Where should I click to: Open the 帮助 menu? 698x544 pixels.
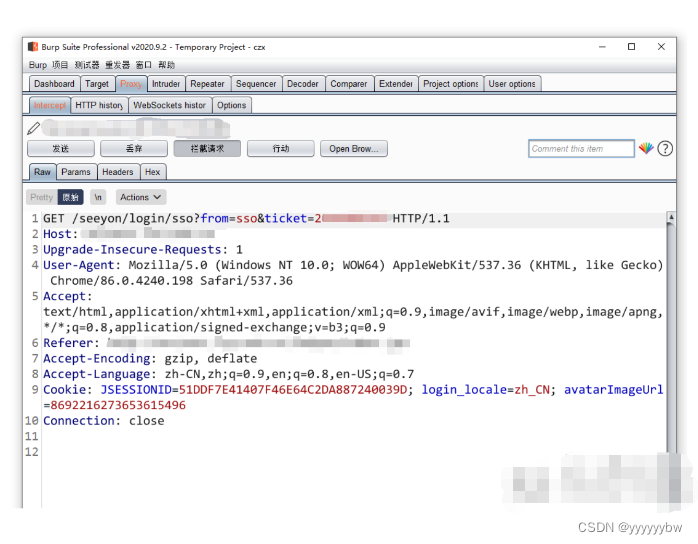pos(166,65)
